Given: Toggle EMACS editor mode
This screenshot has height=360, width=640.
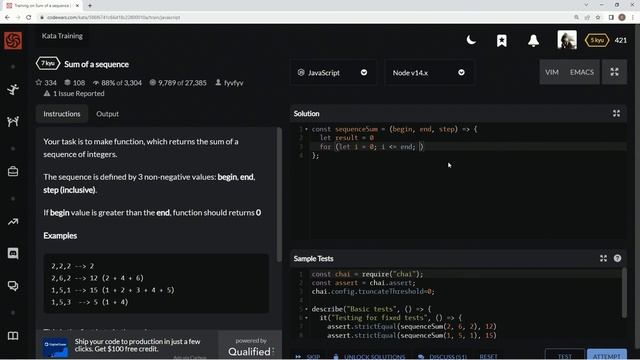Looking at the screenshot, I should pos(582,72).
